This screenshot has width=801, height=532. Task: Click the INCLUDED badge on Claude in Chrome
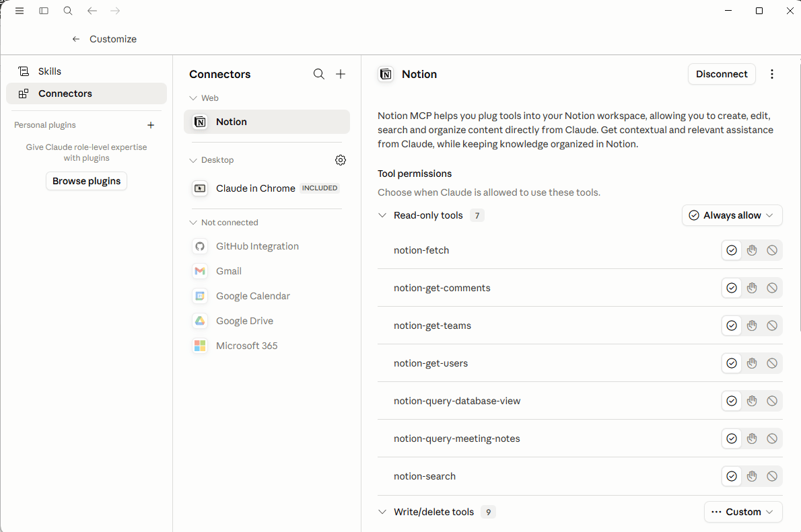point(320,188)
